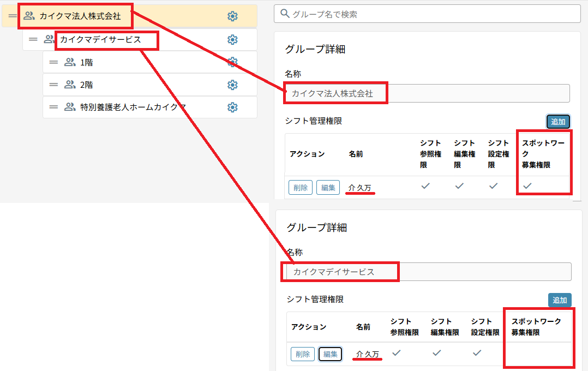Screen dimensions: 588x371
Task: Click 追加 button in lower group detail panel
Action: 560,300
